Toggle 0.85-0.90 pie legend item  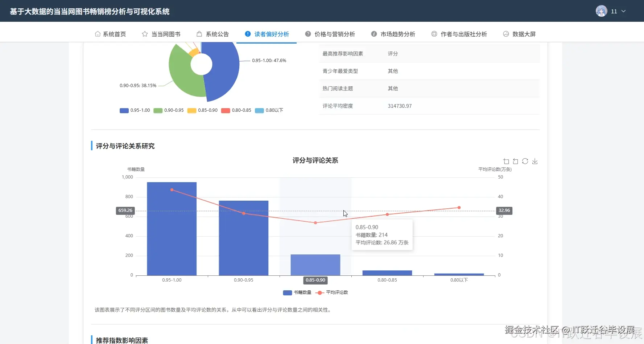tap(202, 110)
